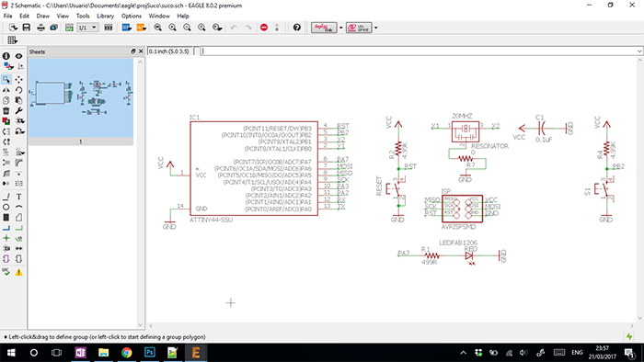644x362 pixels.
Task: Click the Save icon in toolbar
Action: (27, 28)
